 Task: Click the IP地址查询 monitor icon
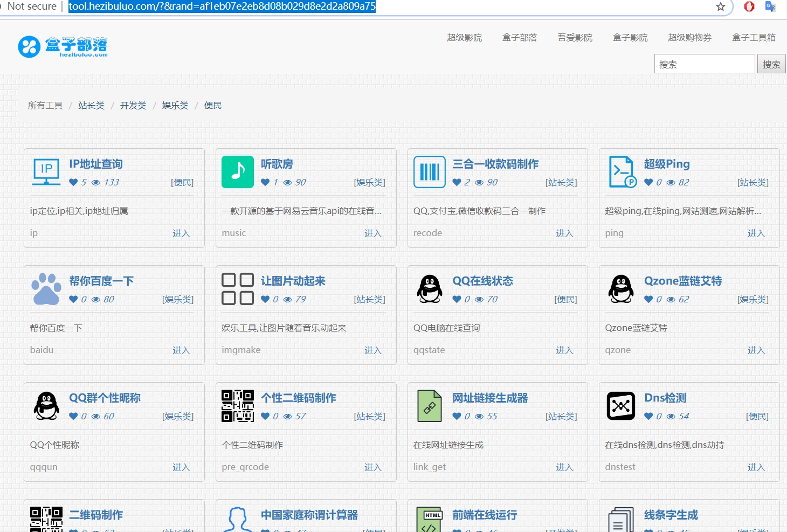46,172
